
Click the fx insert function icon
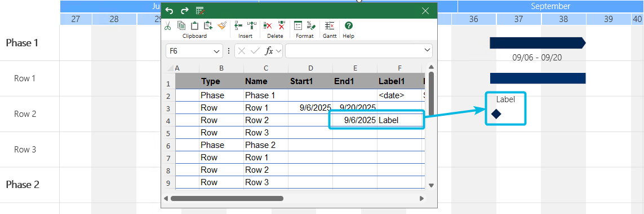pyautogui.click(x=269, y=51)
